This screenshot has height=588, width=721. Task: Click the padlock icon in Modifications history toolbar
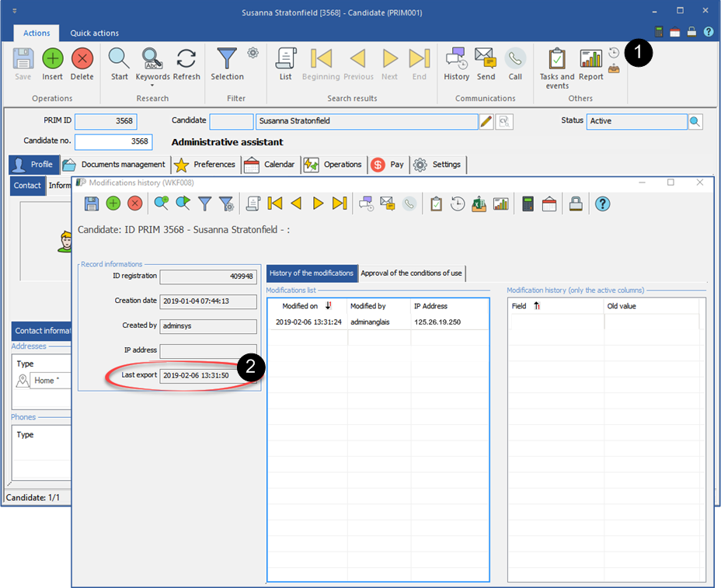tap(576, 204)
